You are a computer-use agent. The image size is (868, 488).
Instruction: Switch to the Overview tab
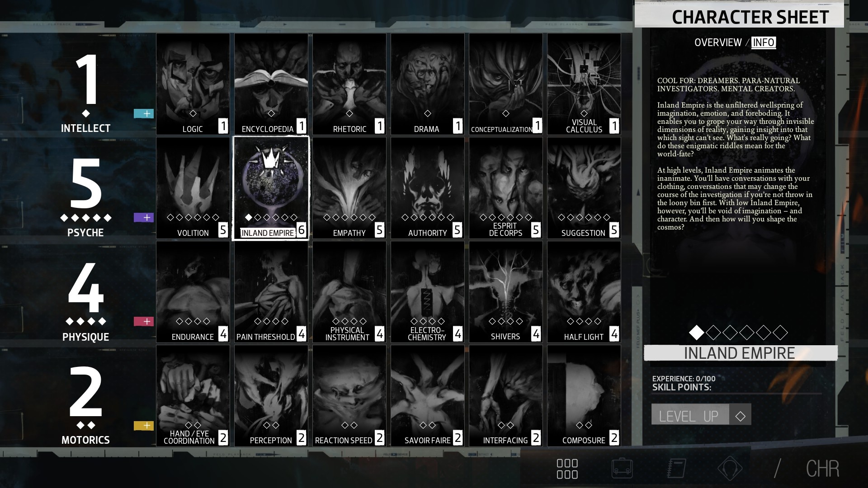point(718,42)
